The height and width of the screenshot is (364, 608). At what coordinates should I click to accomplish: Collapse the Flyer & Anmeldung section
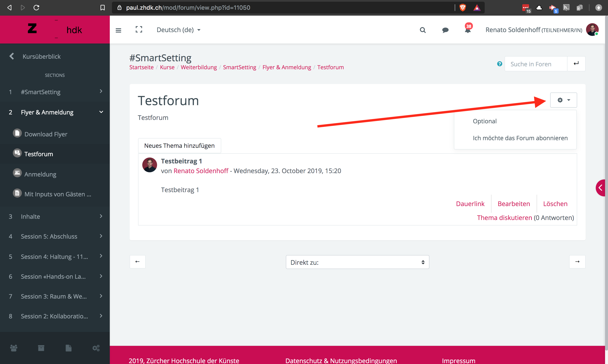click(101, 112)
